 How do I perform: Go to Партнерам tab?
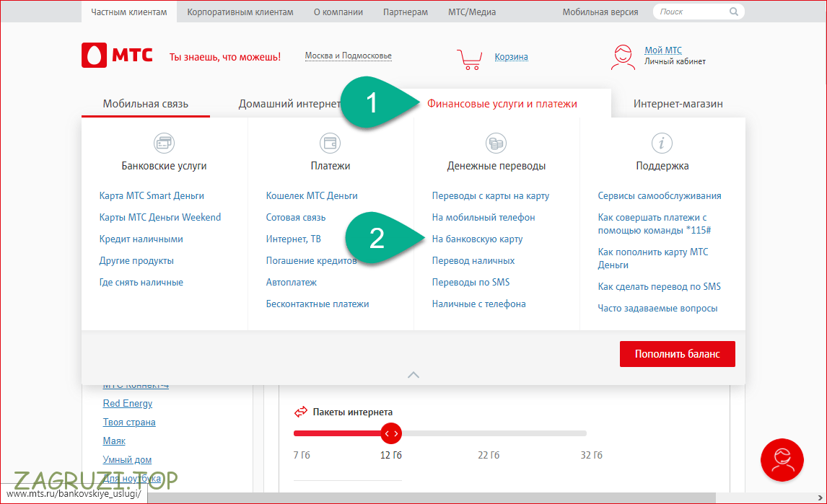405,12
